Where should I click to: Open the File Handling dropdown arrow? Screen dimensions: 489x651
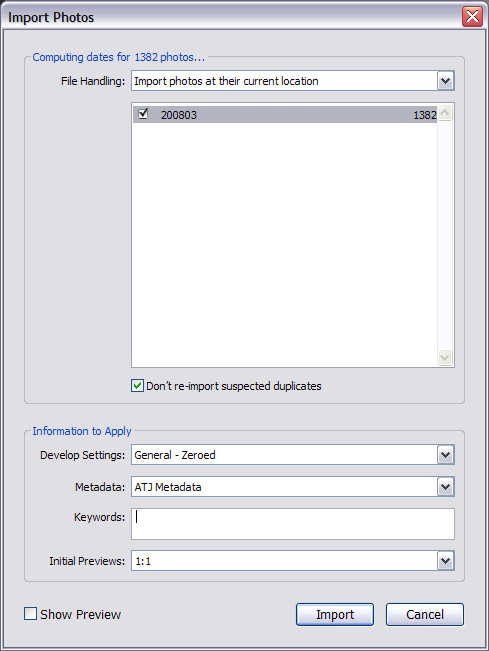[x=445, y=81]
